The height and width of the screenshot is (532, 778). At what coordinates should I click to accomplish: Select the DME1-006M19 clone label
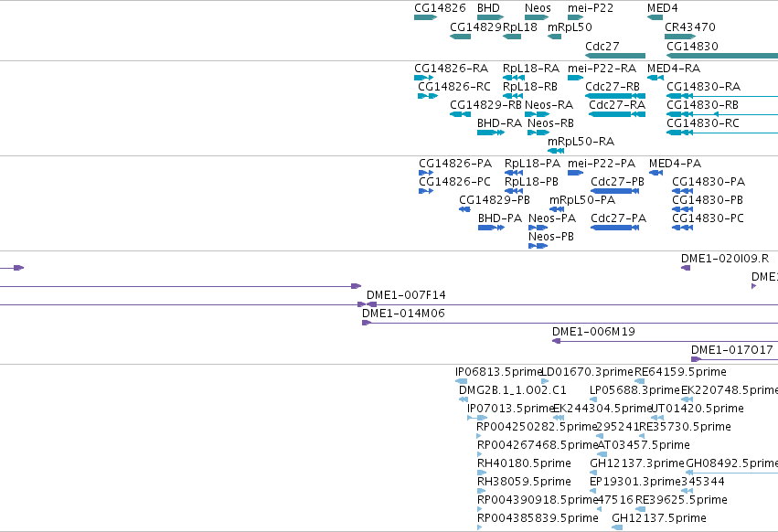593,332
